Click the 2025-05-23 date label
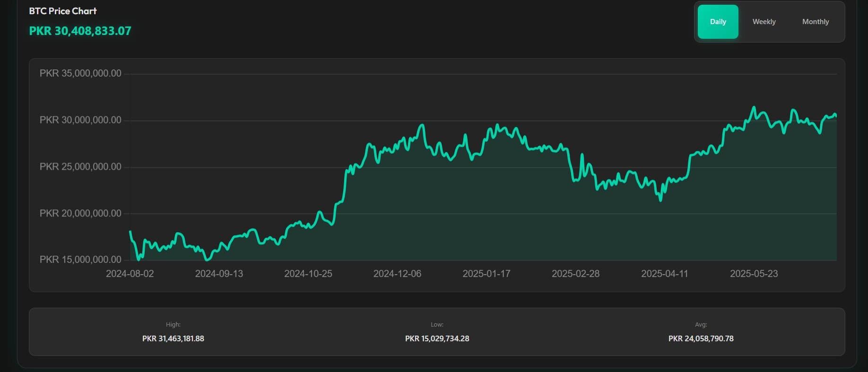The height and width of the screenshot is (372, 868). [x=754, y=274]
